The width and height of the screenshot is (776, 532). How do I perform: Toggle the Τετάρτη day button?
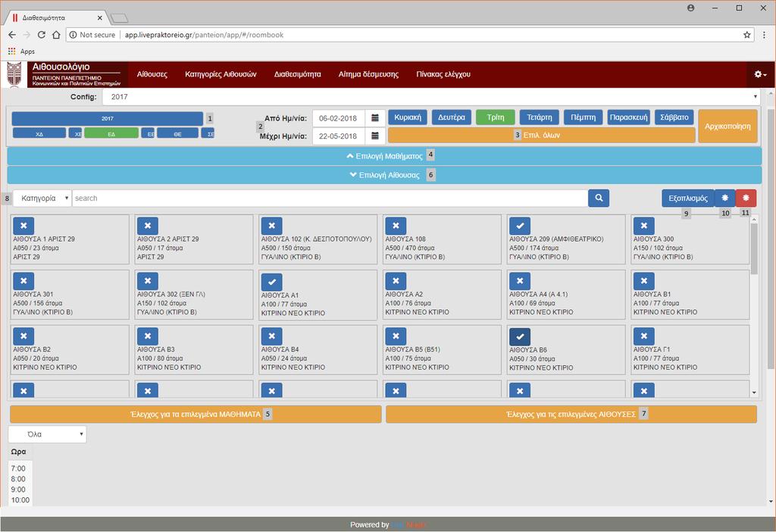tap(539, 117)
